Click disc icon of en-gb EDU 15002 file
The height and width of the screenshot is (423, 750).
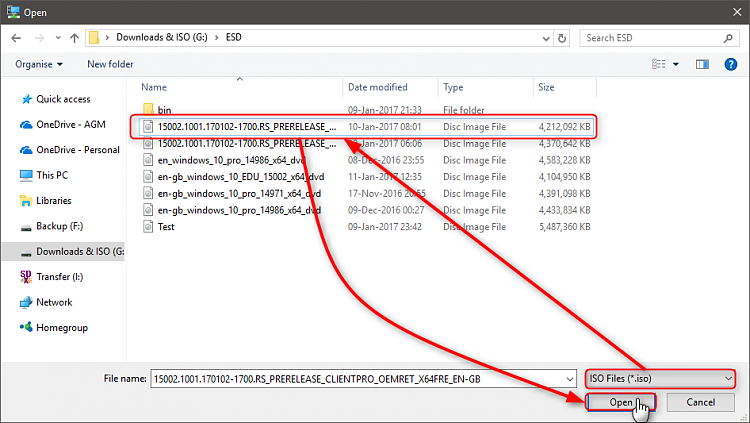pos(148,177)
